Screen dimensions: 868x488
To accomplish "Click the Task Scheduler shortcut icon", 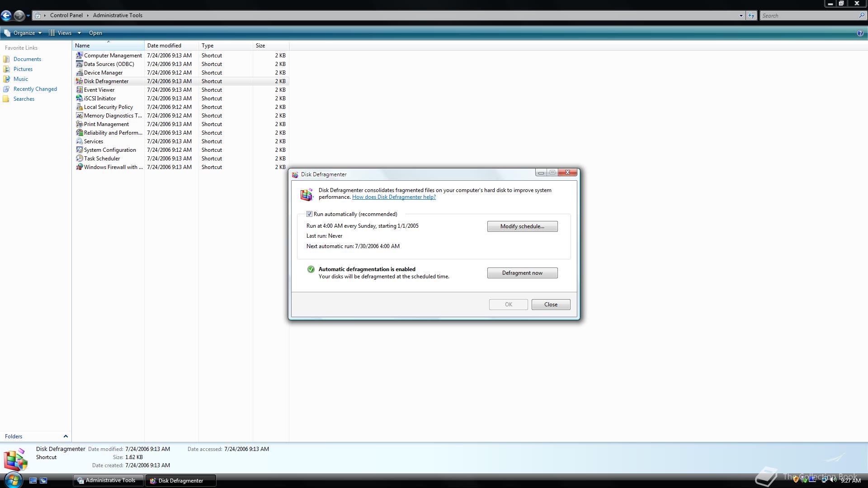I will (x=79, y=159).
